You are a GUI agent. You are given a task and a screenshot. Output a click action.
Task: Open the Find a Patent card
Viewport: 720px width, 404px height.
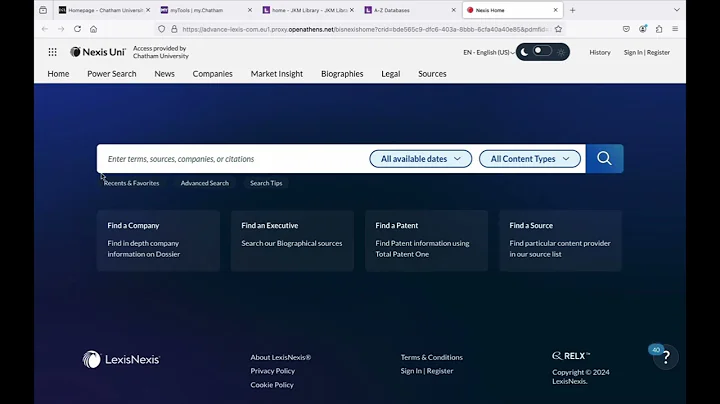pyautogui.click(x=427, y=241)
